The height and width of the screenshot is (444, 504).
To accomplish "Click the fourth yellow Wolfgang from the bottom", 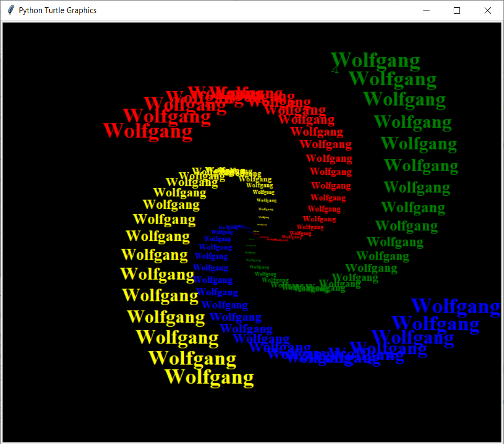I will (166, 317).
